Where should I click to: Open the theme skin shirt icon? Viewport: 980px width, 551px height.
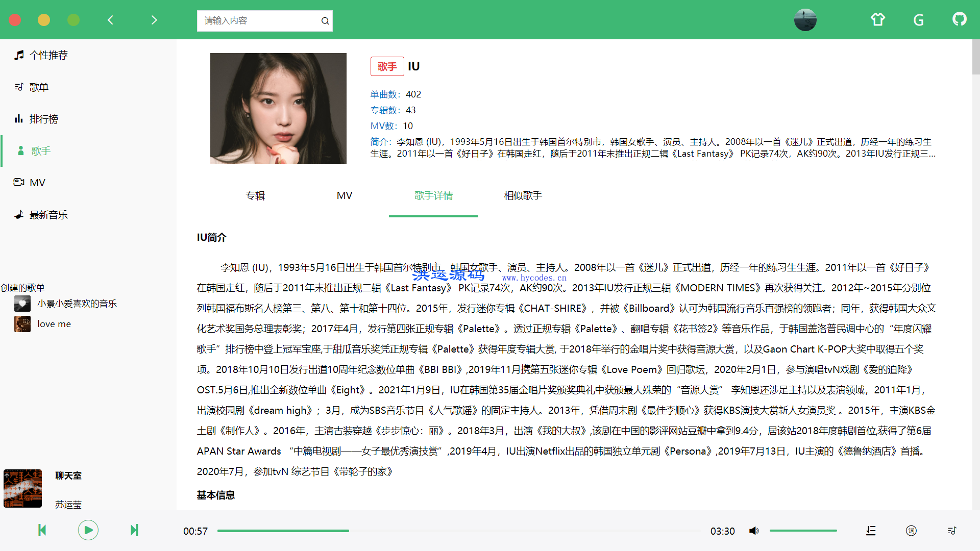pyautogui.click(x=878, y=20)
